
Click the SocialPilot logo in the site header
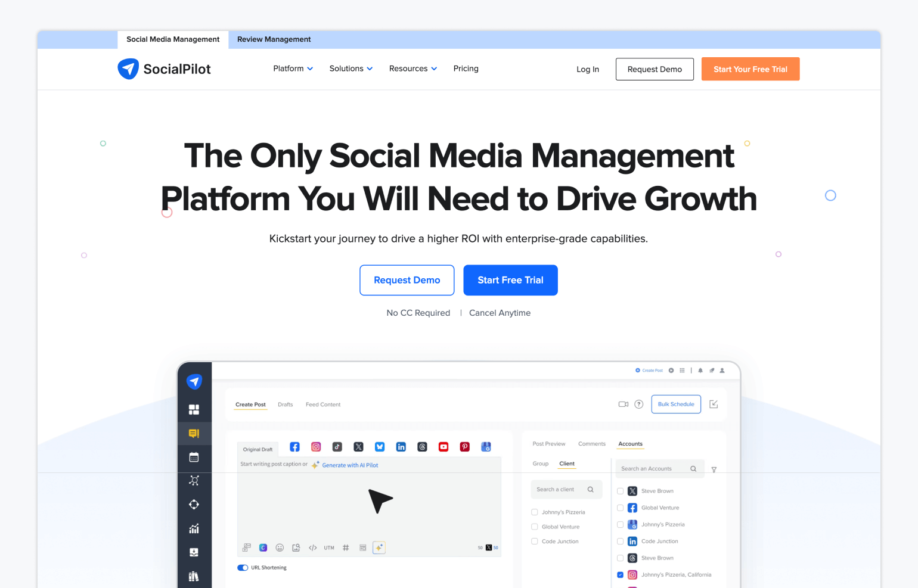tap(164, 69)
